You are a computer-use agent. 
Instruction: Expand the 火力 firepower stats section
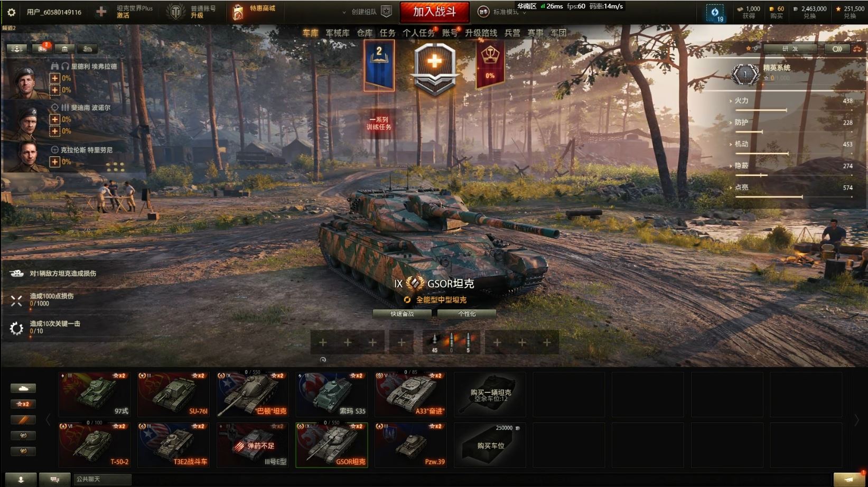tap(741, 100)
